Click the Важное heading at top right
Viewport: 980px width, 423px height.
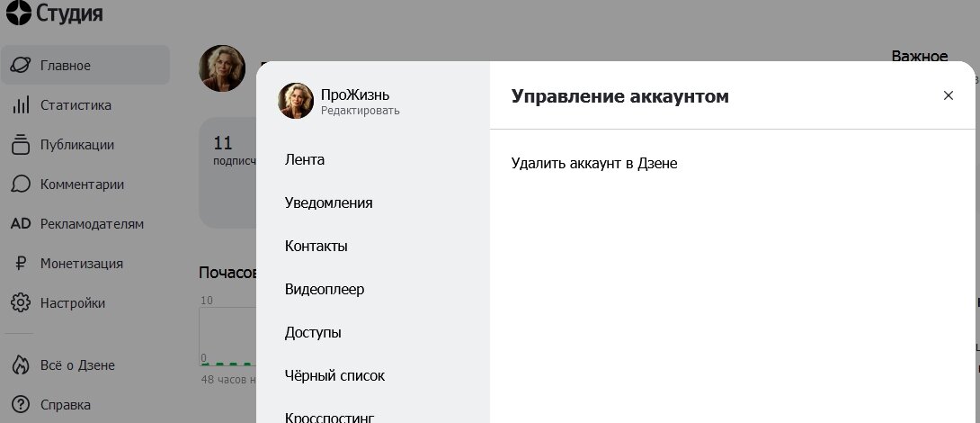[920, 56]
